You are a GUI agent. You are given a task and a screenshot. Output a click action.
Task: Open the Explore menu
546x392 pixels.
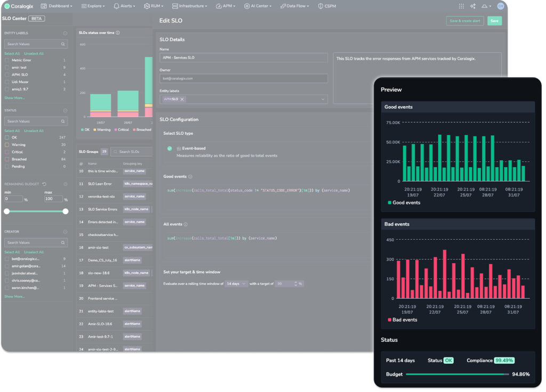pyautogui.click(x=93, y=6)
